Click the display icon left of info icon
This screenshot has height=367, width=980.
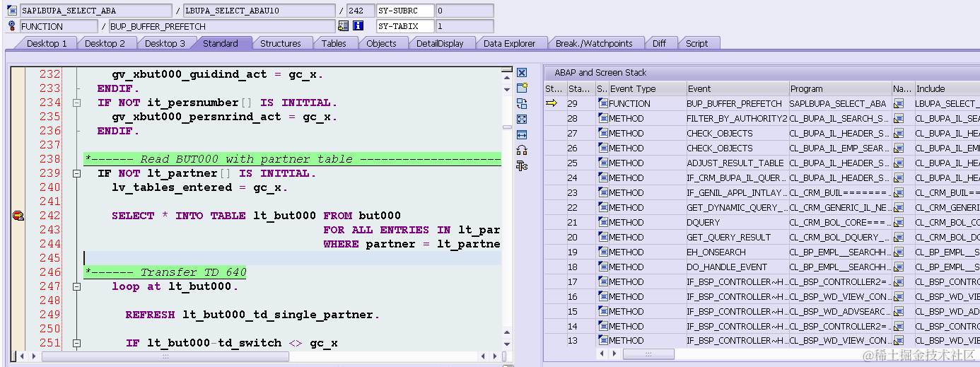click(x=343, y=26)
